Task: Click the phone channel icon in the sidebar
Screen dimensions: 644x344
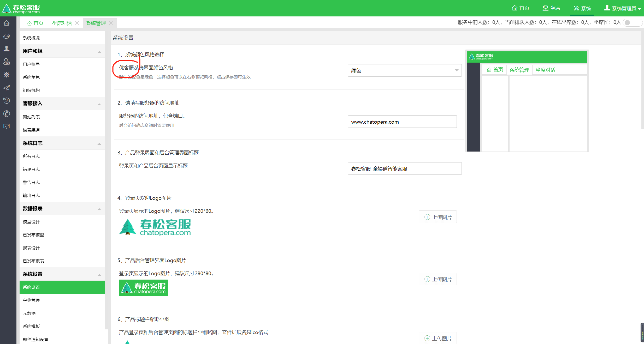Action: 7,113
